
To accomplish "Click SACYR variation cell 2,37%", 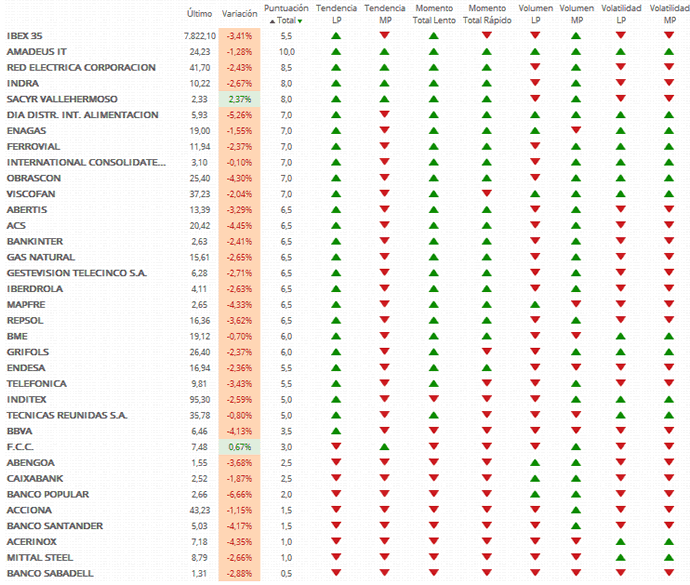I will point(239,99).
